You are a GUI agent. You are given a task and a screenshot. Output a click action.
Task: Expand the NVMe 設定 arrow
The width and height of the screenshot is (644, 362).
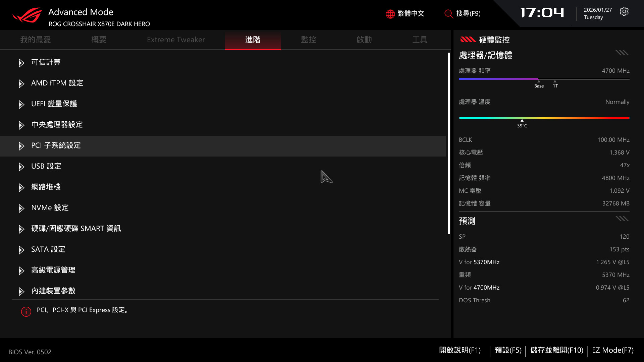click(x=21, y=208)
